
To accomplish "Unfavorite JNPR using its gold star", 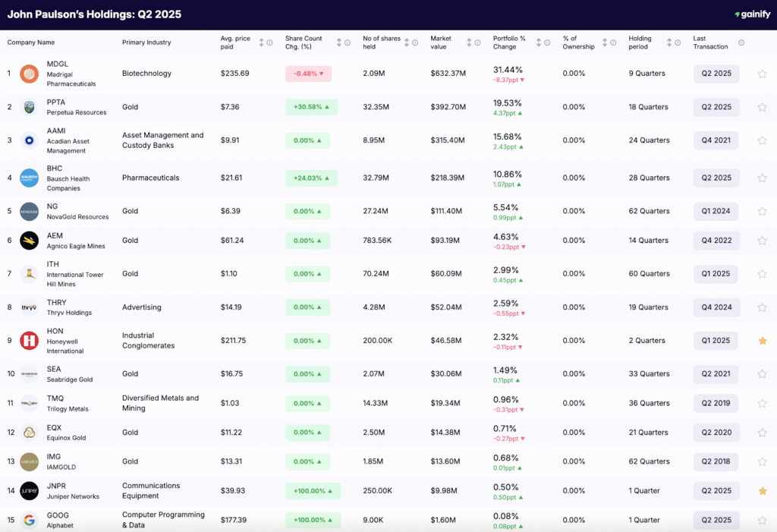I will click(x=763, y=491).
